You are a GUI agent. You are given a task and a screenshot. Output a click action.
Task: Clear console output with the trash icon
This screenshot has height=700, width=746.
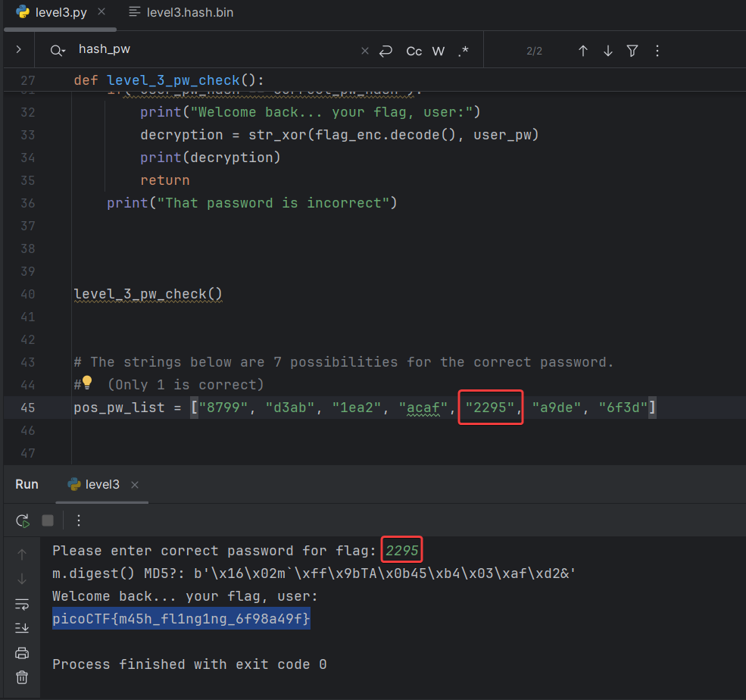click(x=22, y=677)
